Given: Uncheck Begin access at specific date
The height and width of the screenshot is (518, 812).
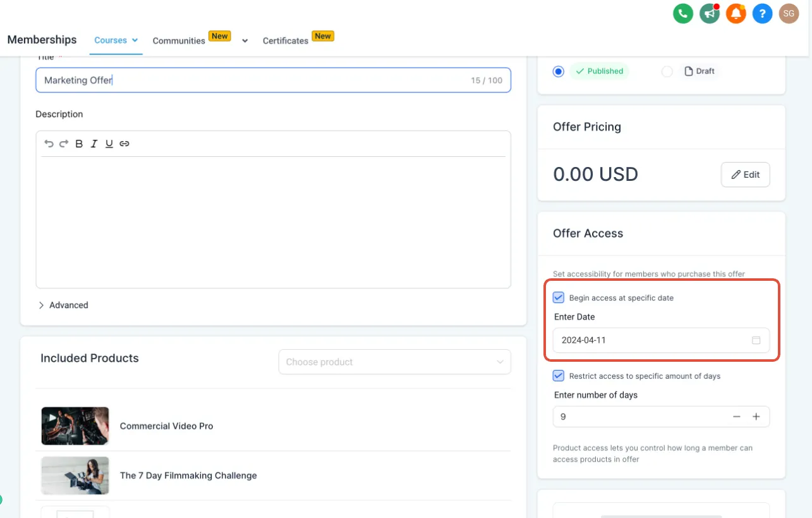Looking at the screenshot, I should pyautogui.click(x=559, y=297).
